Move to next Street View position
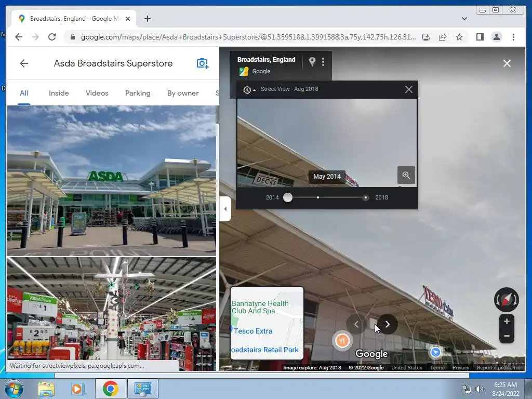 pyautogui.click(x=388, y=324)
